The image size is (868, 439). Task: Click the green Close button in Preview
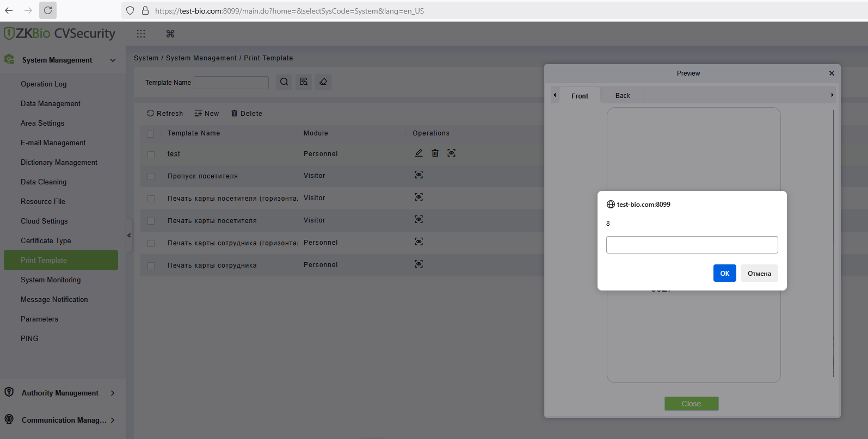pyautogui.click(x=691, y=404)
